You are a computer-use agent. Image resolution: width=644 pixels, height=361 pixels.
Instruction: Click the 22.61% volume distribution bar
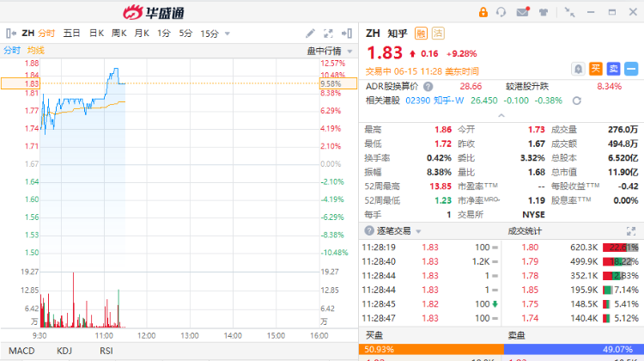click(621, 248)
